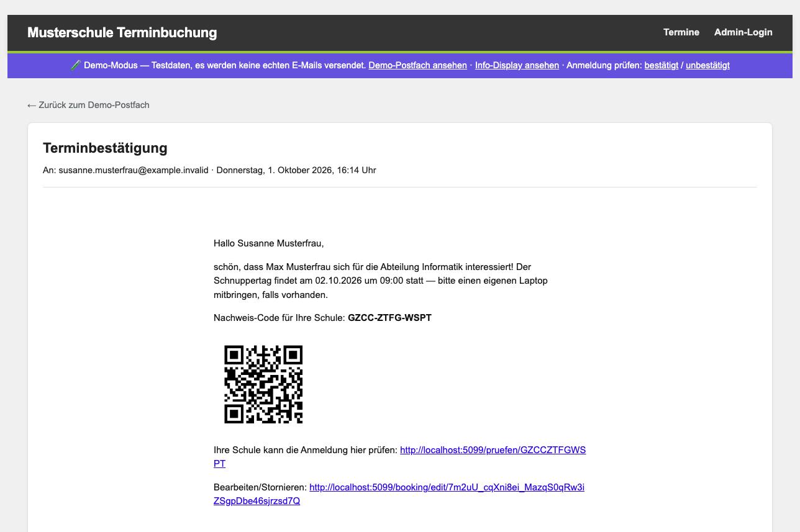
Task: Open Demo-Postfach ansehen link
Action: coord(417,65)
